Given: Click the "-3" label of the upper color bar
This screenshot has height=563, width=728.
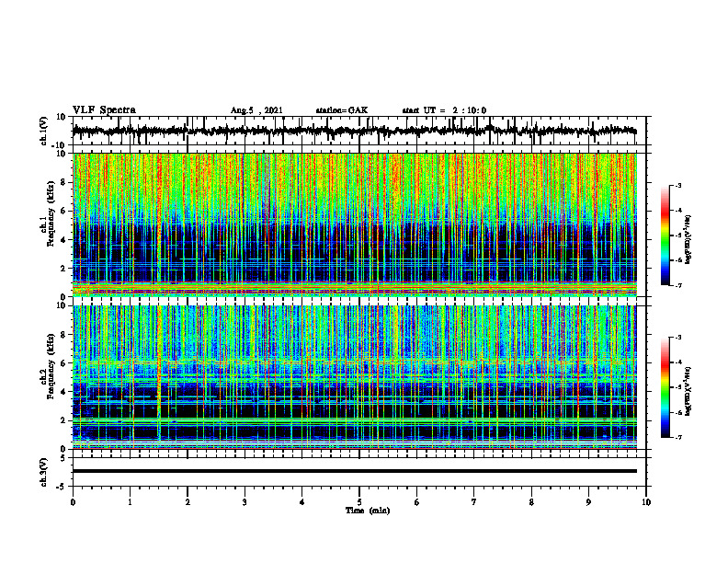Looking at the screenshot, I should [678, 185].
